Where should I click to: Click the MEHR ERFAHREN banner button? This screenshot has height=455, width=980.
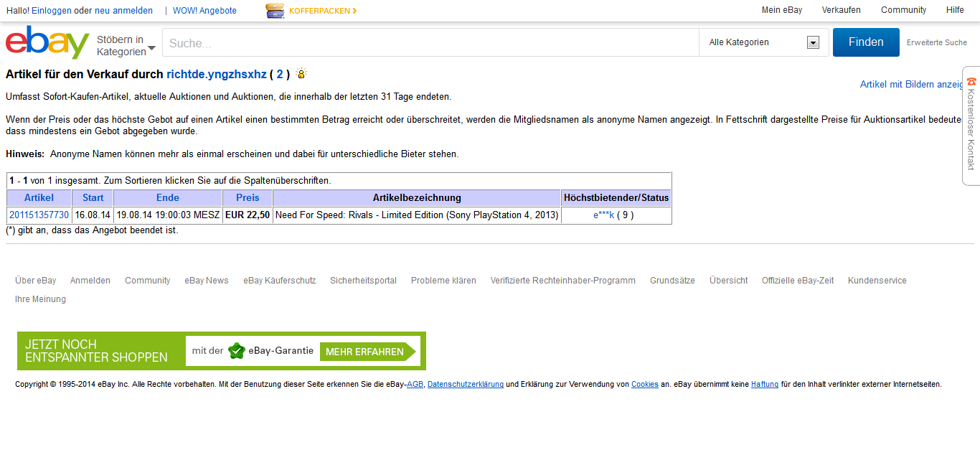pos(368,352)
